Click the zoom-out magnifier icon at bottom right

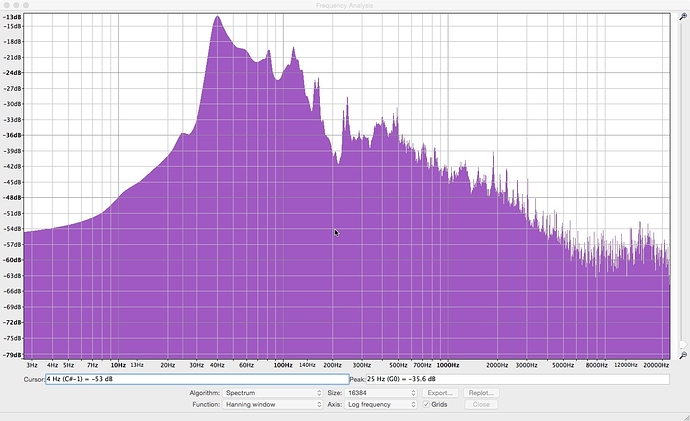(683, 355)
